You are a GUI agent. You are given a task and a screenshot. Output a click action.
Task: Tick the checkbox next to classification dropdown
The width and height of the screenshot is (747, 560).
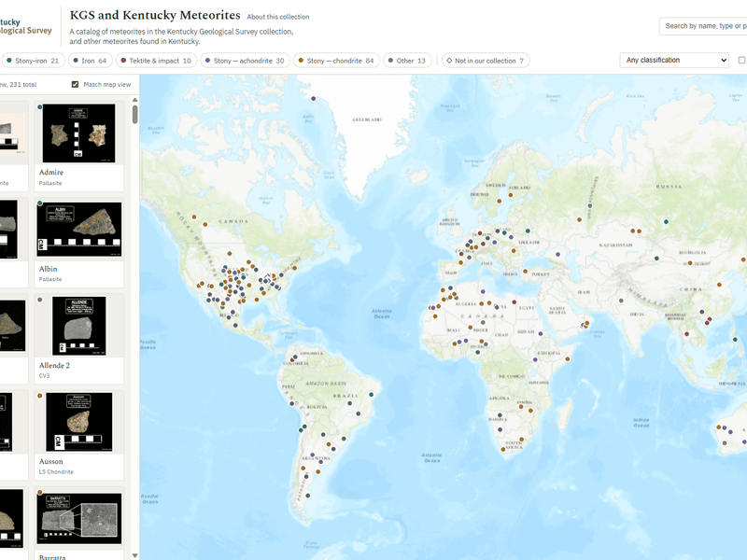[741, 60]
